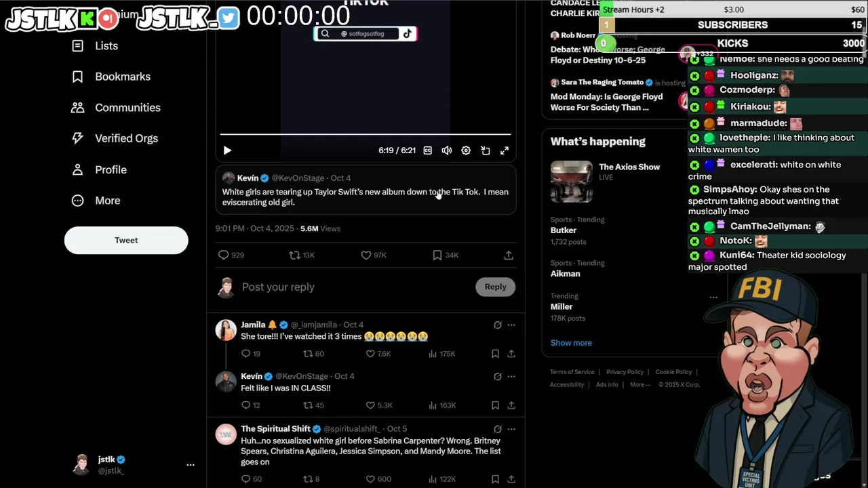This screenshot has height=488, width=868.
Task: Open more options for Miller trend
Action: point(713,298)
